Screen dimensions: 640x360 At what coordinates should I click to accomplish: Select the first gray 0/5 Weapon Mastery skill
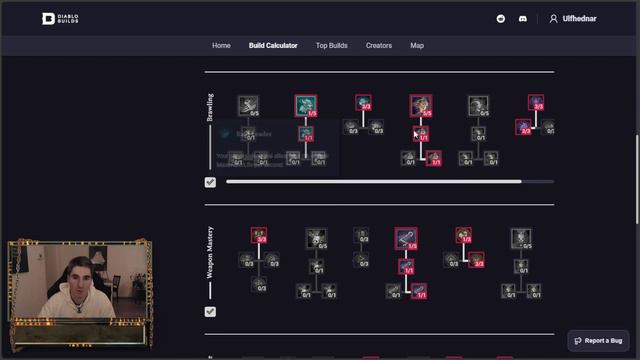[316, 238]
